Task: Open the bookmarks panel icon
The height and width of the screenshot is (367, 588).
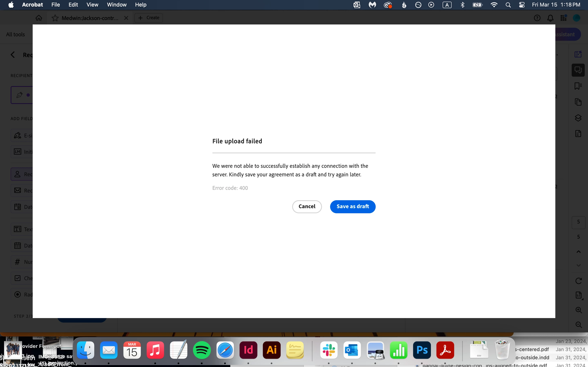Action: 578,86
